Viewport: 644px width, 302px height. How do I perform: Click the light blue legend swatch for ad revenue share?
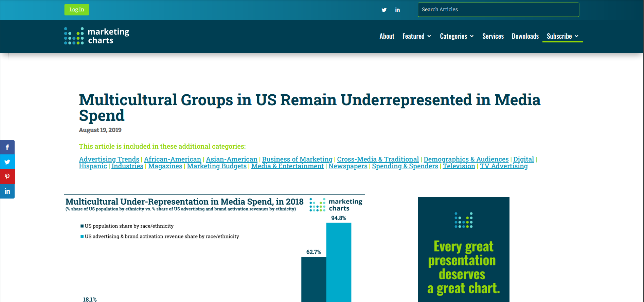pos(82,237)
